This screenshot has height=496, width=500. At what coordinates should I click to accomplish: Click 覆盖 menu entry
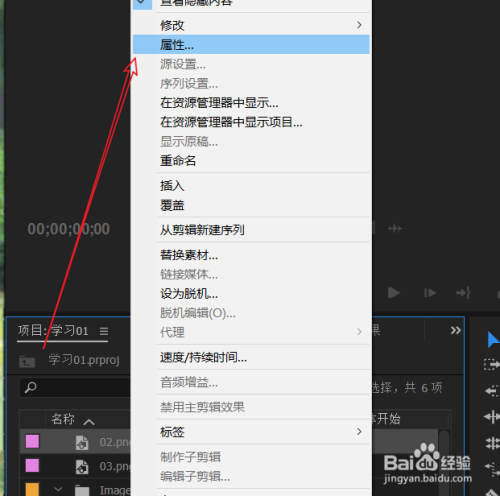coord(251,205)
